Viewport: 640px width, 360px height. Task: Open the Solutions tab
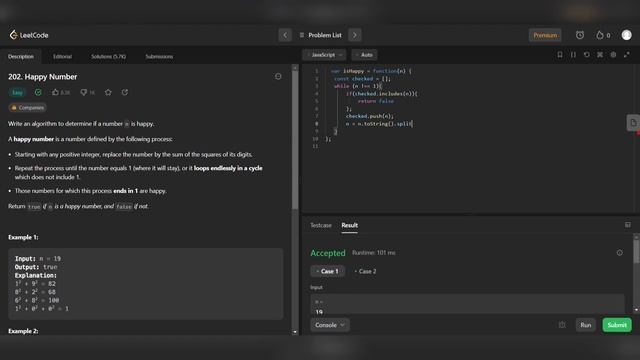tap(109, 56)
